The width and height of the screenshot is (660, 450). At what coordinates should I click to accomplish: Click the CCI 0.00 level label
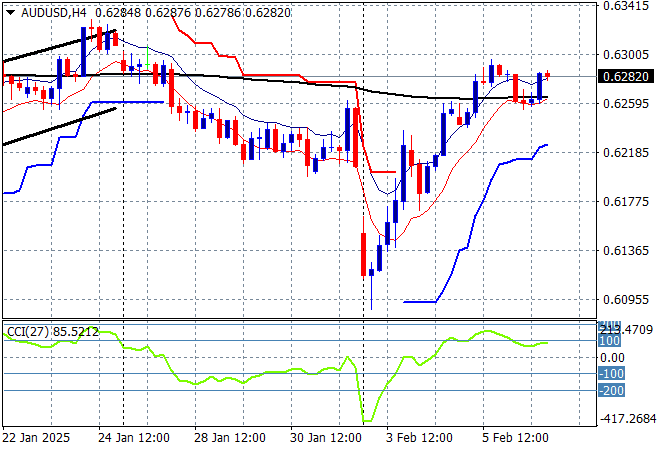(x=611, y=357)
